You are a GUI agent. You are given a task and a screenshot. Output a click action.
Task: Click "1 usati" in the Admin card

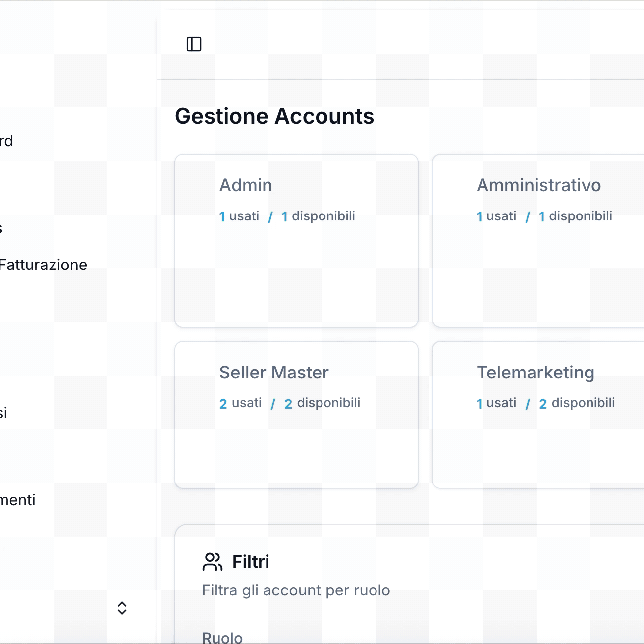coord(239,216)
